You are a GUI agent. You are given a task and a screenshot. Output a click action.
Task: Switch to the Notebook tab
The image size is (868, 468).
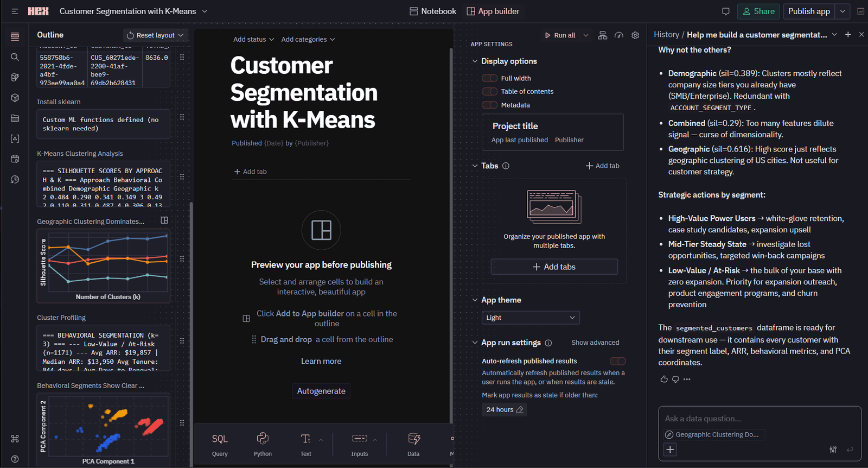[432, 11]
